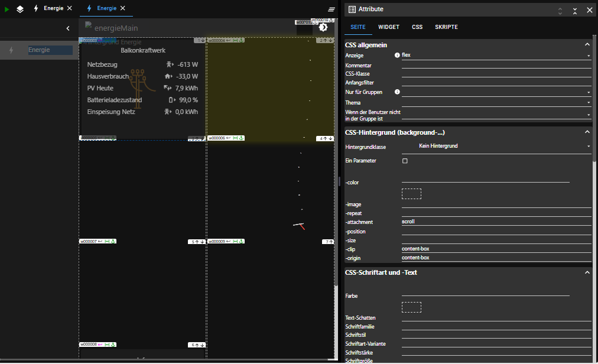Click the info icon next to Anzeige

click(397, 55)
